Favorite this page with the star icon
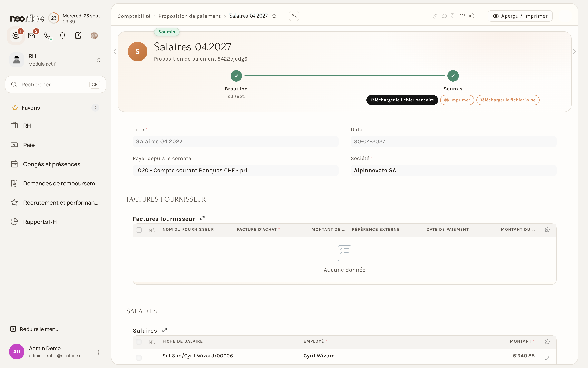The width and height of the screenshot is (588, 368). pos(274,16)
